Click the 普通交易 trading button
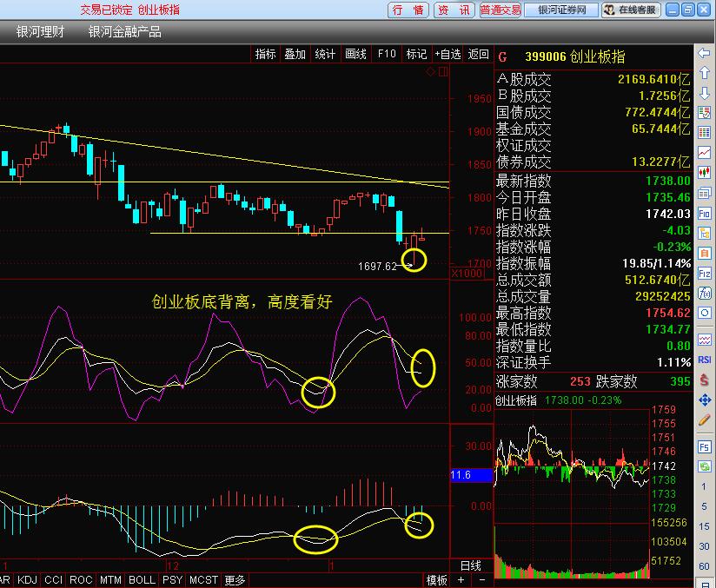 pos(500,10)
